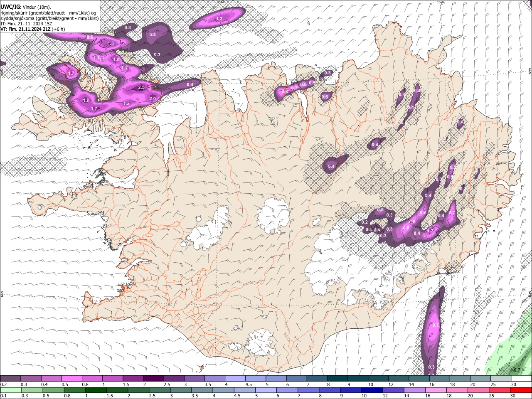This screenshot has width=532, height=399.
Task: Pick the light gray 25–30 upper legend swatch
Action: (x=500, y=378)
